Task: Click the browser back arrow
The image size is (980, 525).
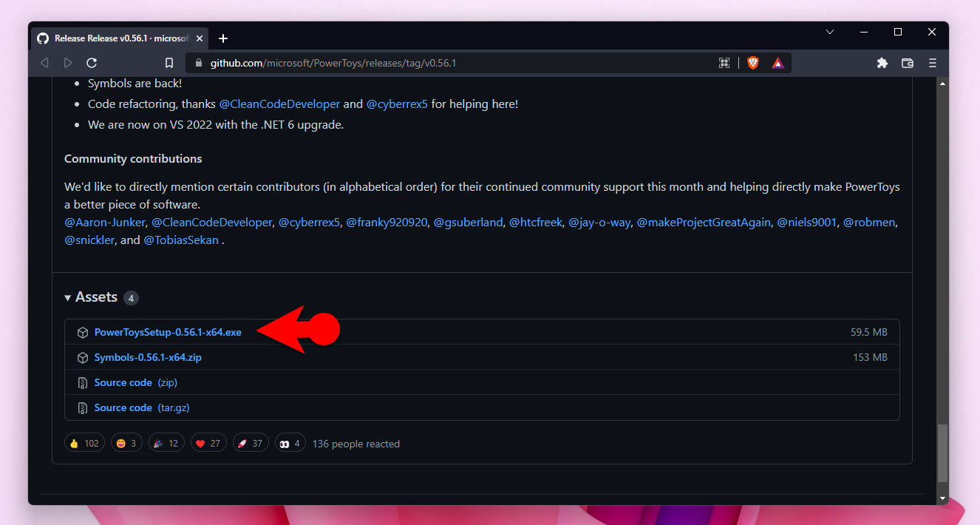Action: [x=45, y=63]
